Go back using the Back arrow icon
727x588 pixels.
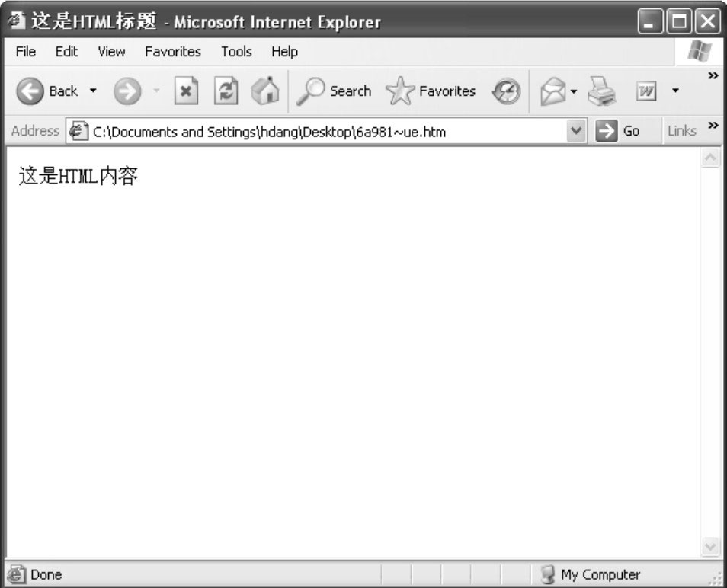[x=30, y=91]
